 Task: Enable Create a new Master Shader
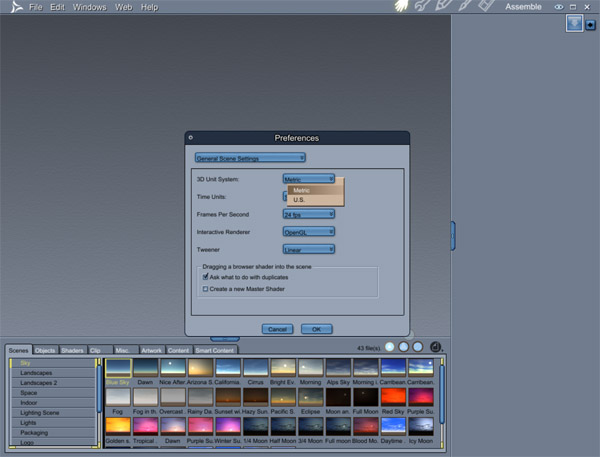pyautogui.click(x=205, y=289)
